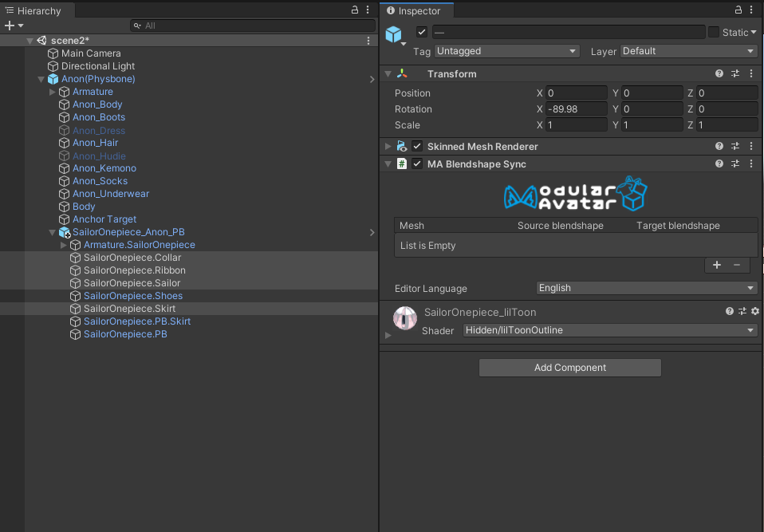The image size is (764, 532).
Task: Select SailorOnepiece.Collar row
Action: point(188,258)
